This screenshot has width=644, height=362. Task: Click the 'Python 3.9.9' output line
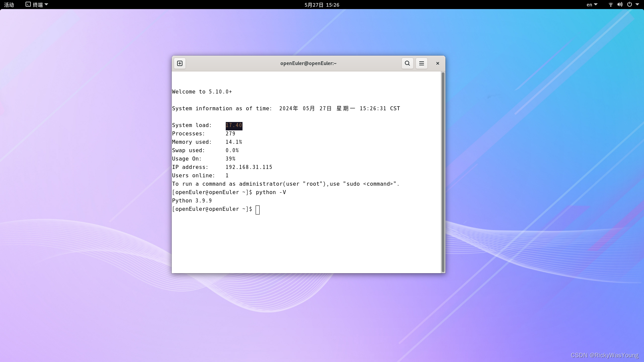[x=192, y=201]
